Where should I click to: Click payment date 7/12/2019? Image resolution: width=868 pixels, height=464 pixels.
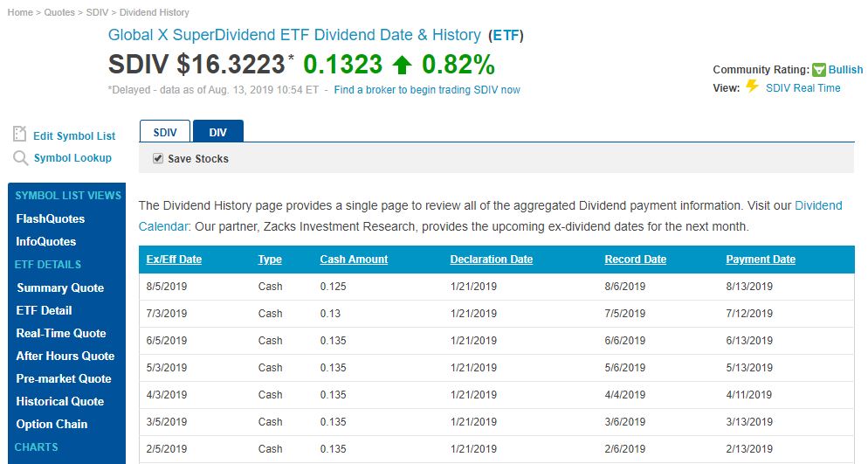749,314
